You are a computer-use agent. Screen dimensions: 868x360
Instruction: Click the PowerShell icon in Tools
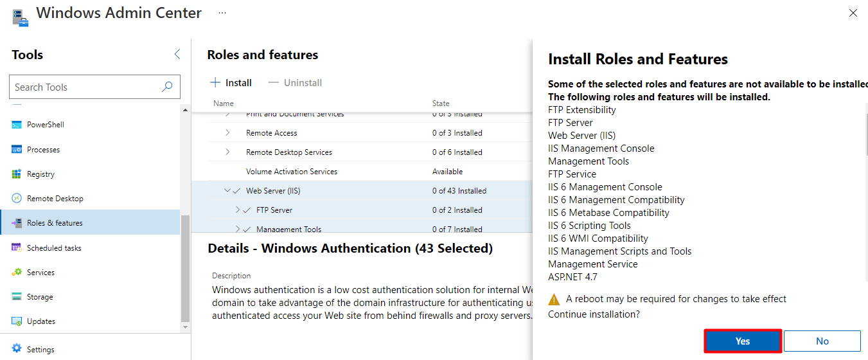coord(17,125)
